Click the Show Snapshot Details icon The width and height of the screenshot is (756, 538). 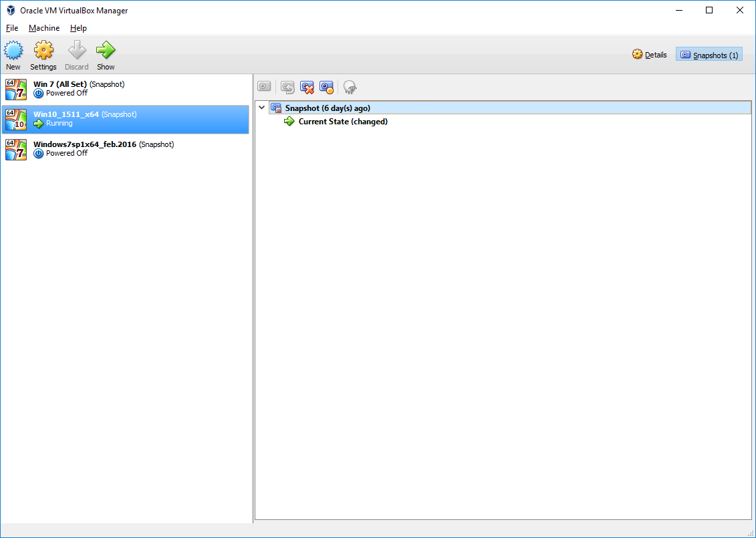tap(326, 88)
